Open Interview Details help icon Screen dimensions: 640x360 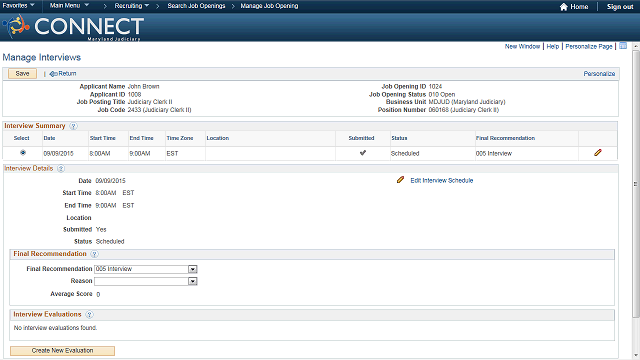pyautogui.click(x=61, y=169)
